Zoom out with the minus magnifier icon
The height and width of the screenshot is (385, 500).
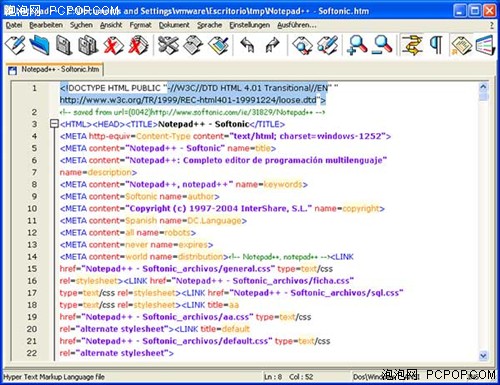(382, 45)
